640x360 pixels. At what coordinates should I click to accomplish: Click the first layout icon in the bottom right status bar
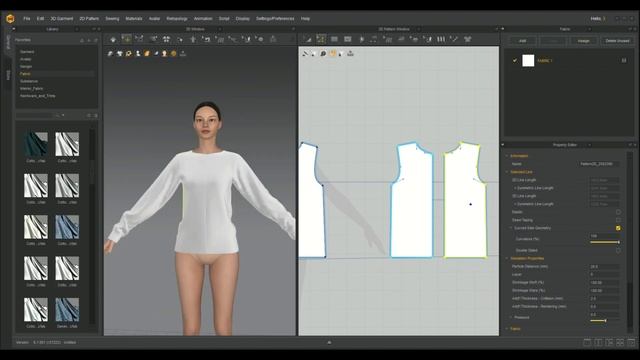coord(587,342)
